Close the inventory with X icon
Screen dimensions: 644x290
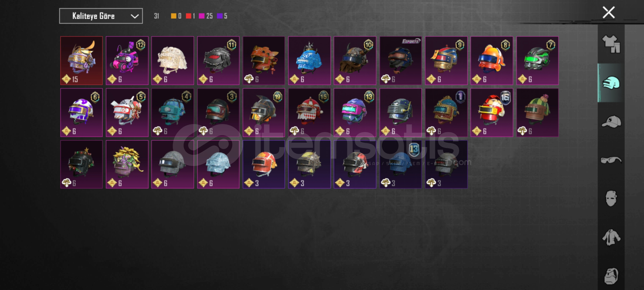(609, 12)
